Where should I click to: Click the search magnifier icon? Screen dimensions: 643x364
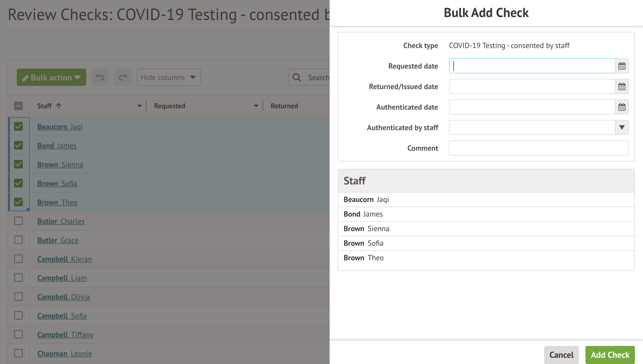pos(297,77)
